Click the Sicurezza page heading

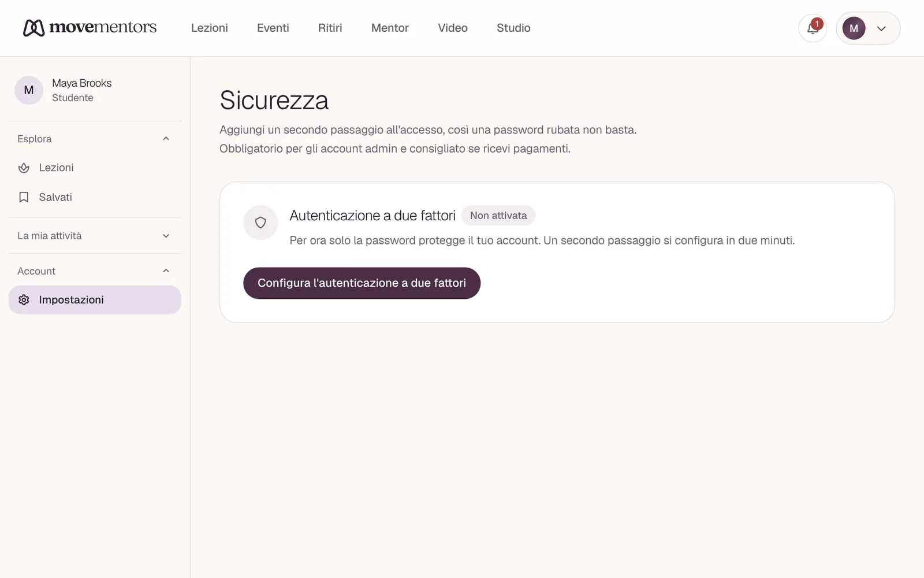274,100
